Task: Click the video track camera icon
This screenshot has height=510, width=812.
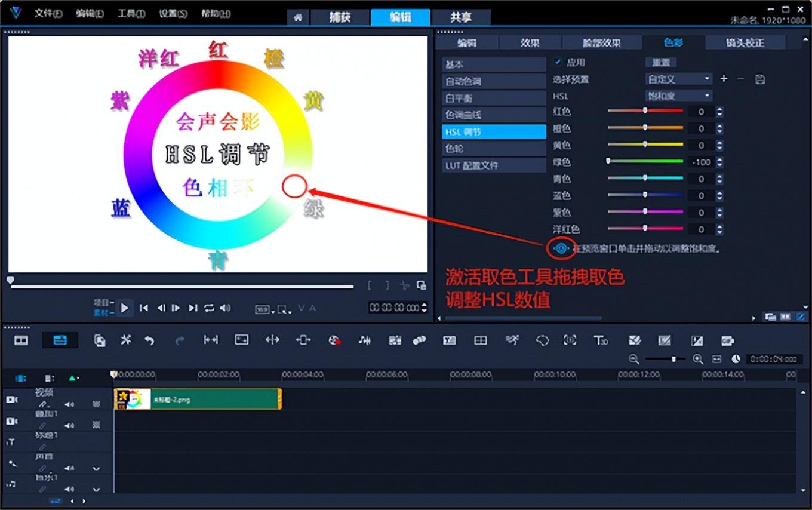Action: pyautogui.click(x=11, y=399)
